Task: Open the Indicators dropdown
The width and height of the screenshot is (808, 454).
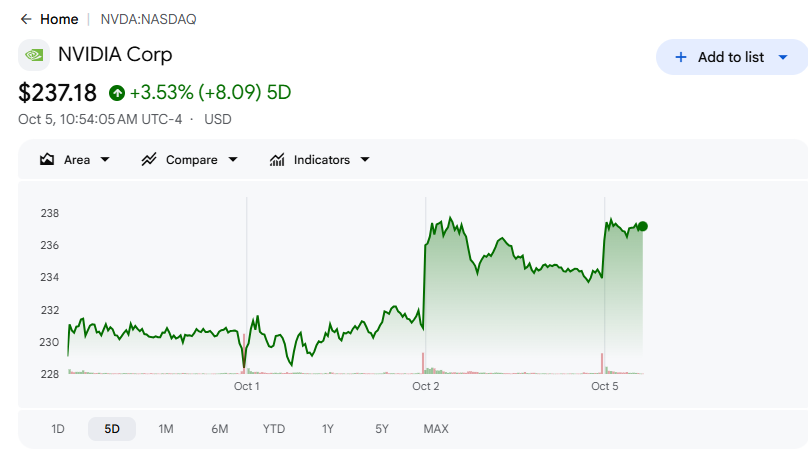Action: coord(319,160)
